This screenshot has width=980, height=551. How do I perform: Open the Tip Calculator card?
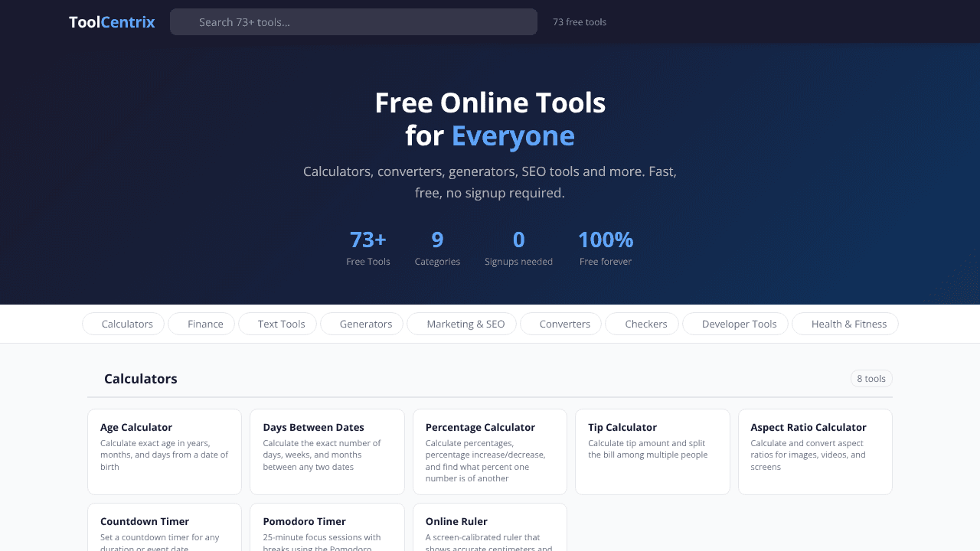tap(652, 452)
